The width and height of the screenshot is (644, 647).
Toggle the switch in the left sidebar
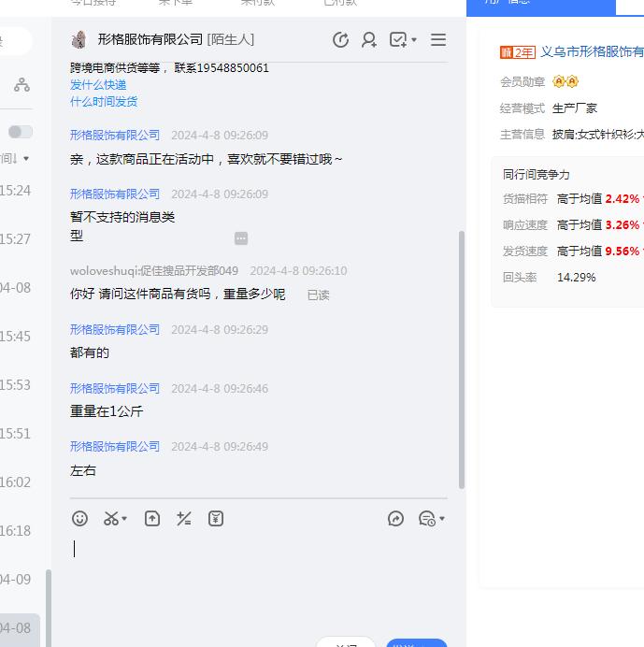pyautogui.click(x=21, y=132)
